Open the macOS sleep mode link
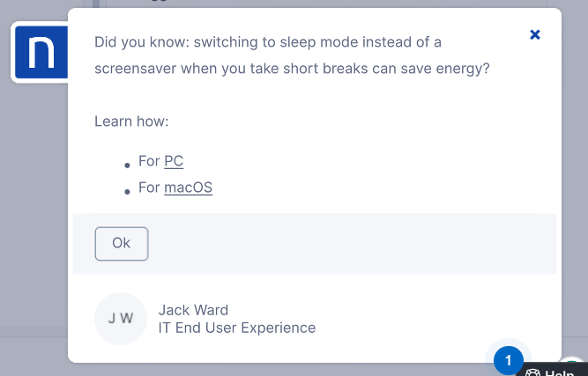Screen dimensions: 588x376 (x=188, y=188)
